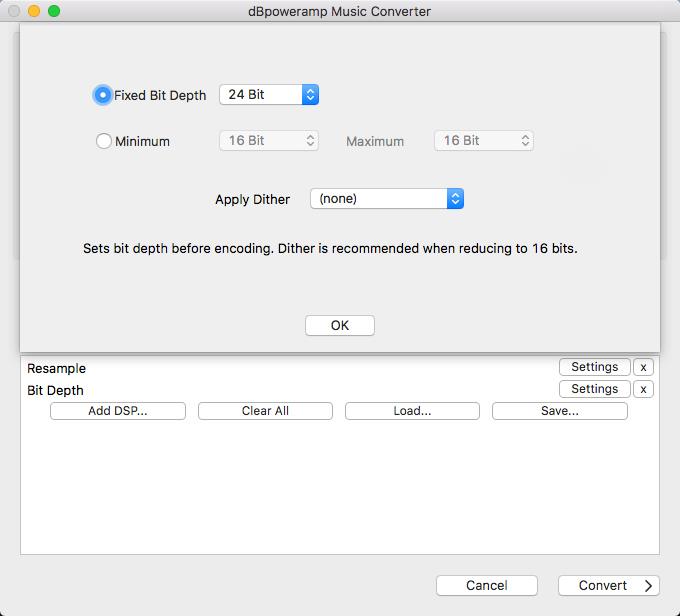The image size is (680, 616).
Task: Click the Save... button
Action: pos(560,411)
